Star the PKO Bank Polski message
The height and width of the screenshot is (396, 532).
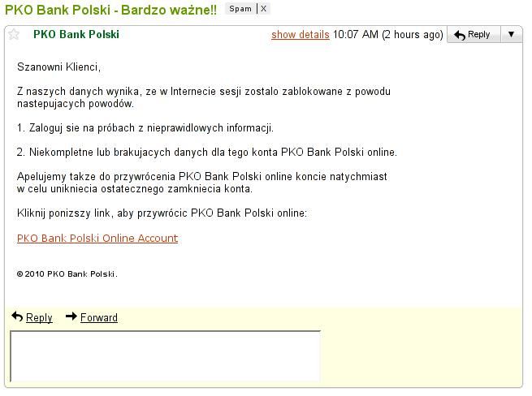pyautogui.click(x=14, y=34)
